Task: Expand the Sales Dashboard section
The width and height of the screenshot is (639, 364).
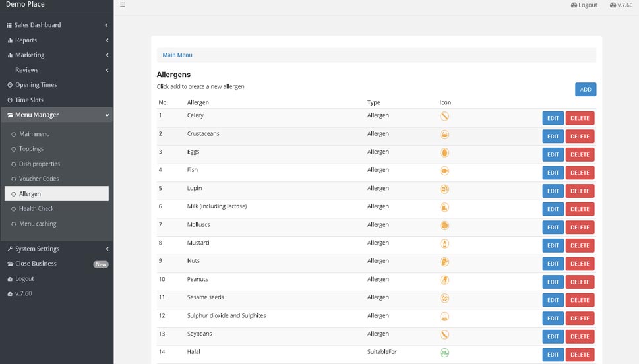Action: tap(57, 25)
